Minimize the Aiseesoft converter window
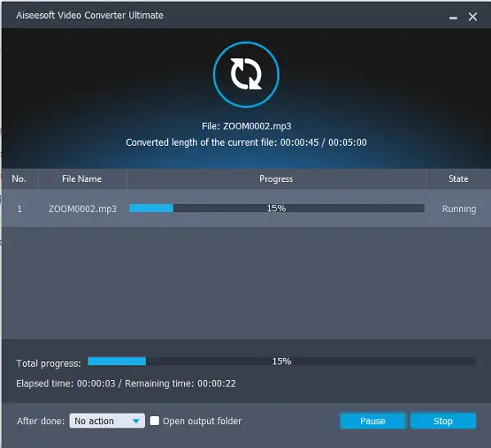The image size is (491, 448). 453,17
